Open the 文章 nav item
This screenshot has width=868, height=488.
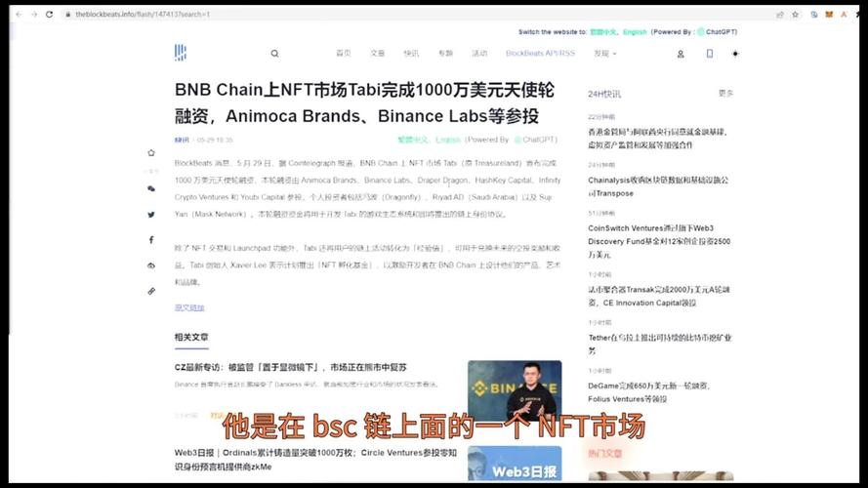[x=378, y=53]
